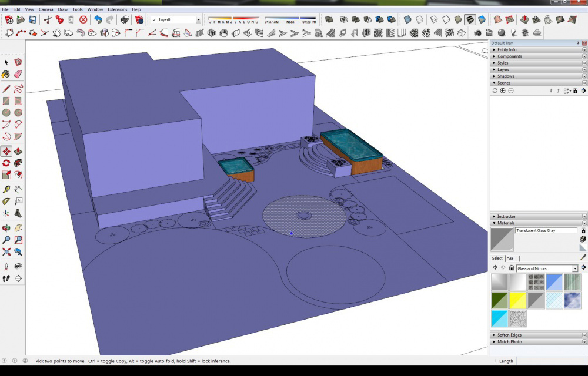Image resolution: width=588 pixels, height=376 pixels.
Task: Click the Cut scissors icon
Action: click(x=47, y=19)
